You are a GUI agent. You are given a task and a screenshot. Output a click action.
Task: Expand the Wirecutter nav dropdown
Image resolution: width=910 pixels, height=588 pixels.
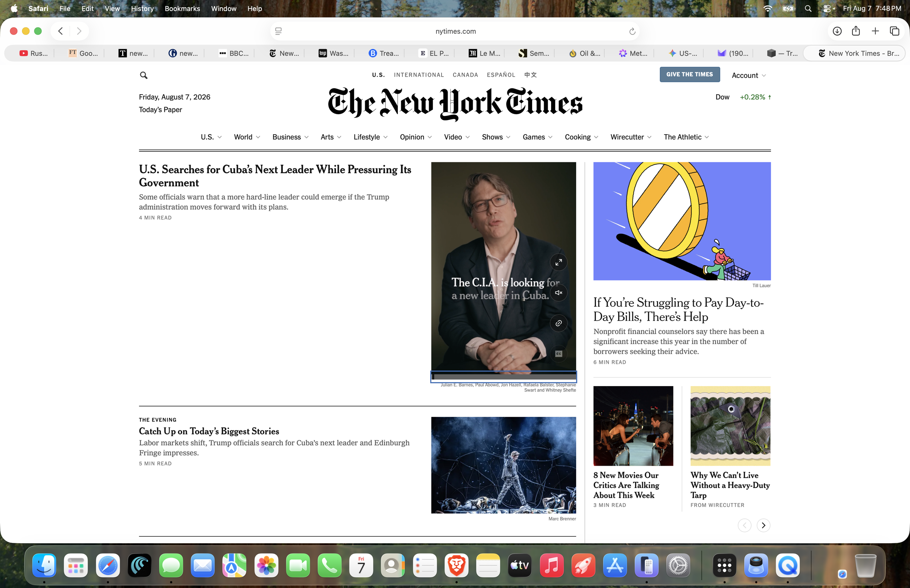(631, 137)
